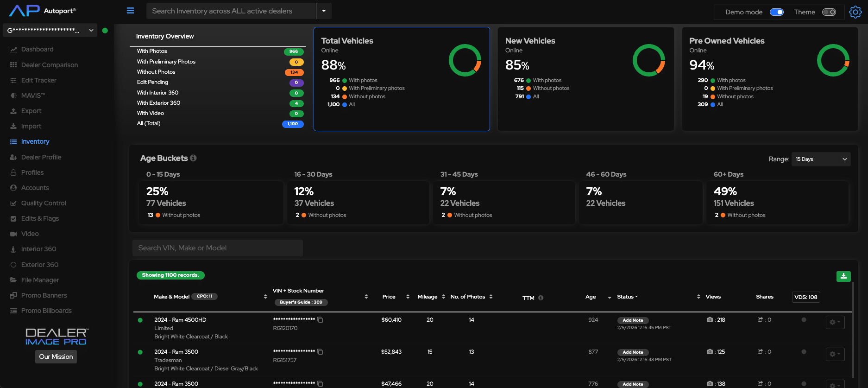Click the Age Buckets info icon

(x=193, y=158)
